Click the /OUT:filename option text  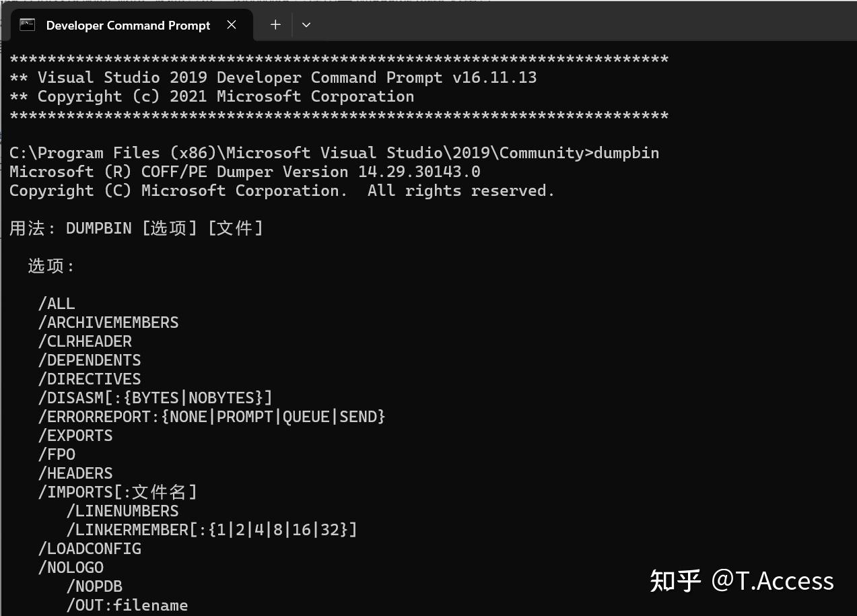point(127,605)
